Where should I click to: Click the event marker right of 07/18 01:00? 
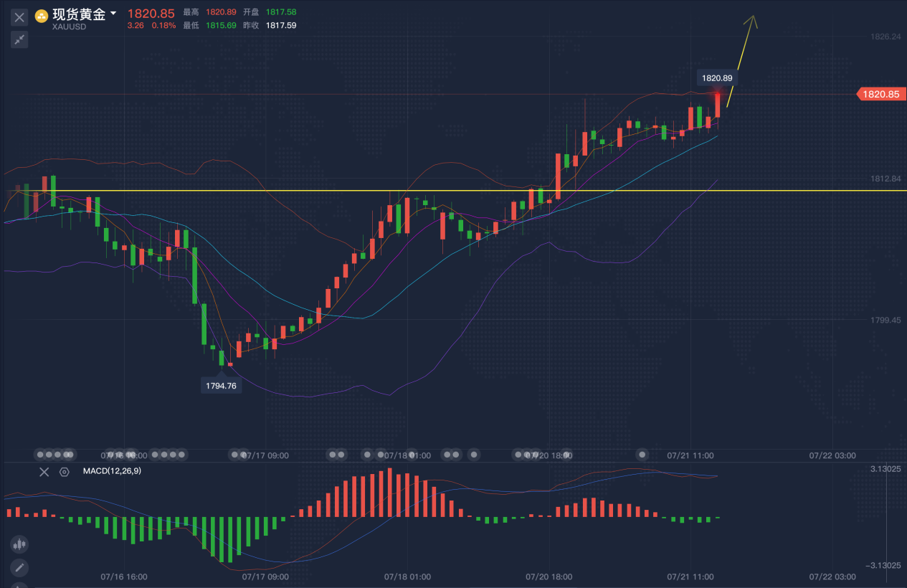pos(447,455)
